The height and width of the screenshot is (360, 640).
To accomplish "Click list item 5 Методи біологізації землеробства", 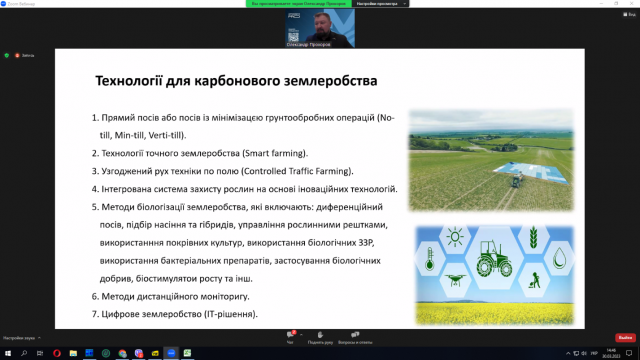I will click(239, 243).
